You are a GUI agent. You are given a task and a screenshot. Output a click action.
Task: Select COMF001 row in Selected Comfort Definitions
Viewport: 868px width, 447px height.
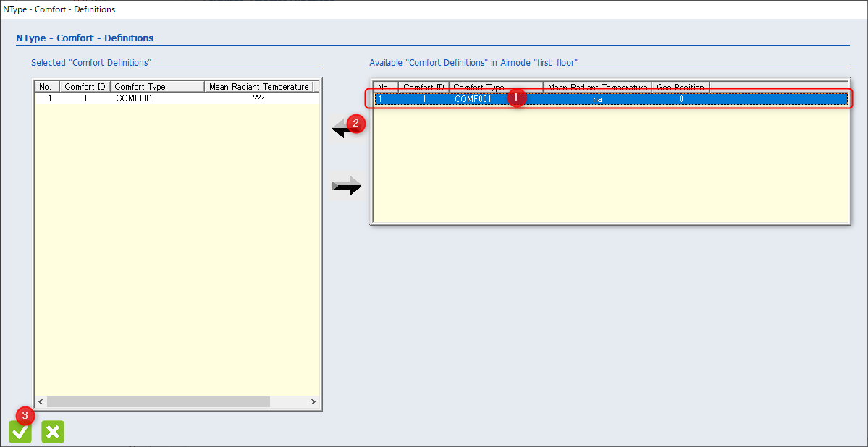(x=177, y=99)
